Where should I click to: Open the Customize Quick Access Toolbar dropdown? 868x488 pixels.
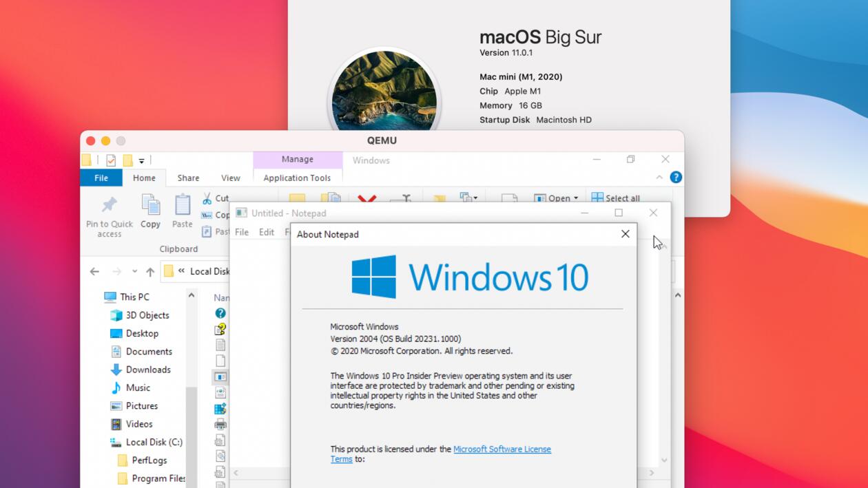(141, 161)
